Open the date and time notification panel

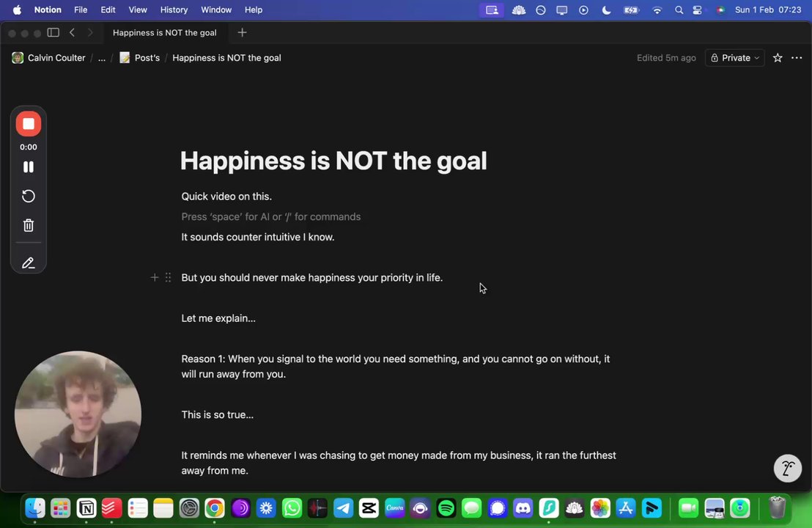(768, 10)
